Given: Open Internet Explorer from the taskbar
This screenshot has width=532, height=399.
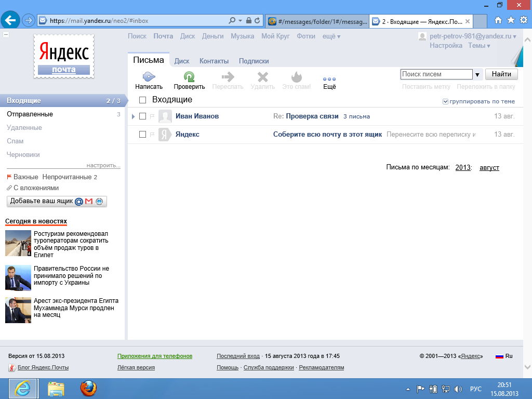Looking at the screenshot, I should 23,389.
